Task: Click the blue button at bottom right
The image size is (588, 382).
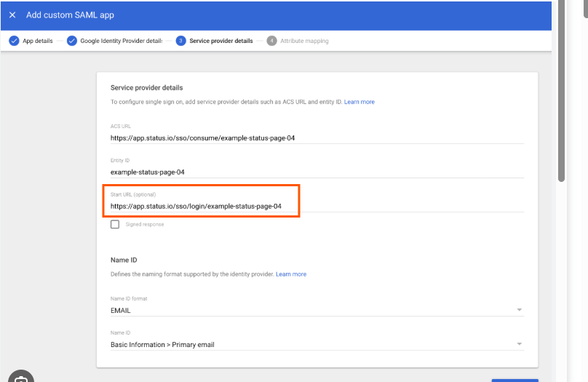Action: tap(514, 379)
